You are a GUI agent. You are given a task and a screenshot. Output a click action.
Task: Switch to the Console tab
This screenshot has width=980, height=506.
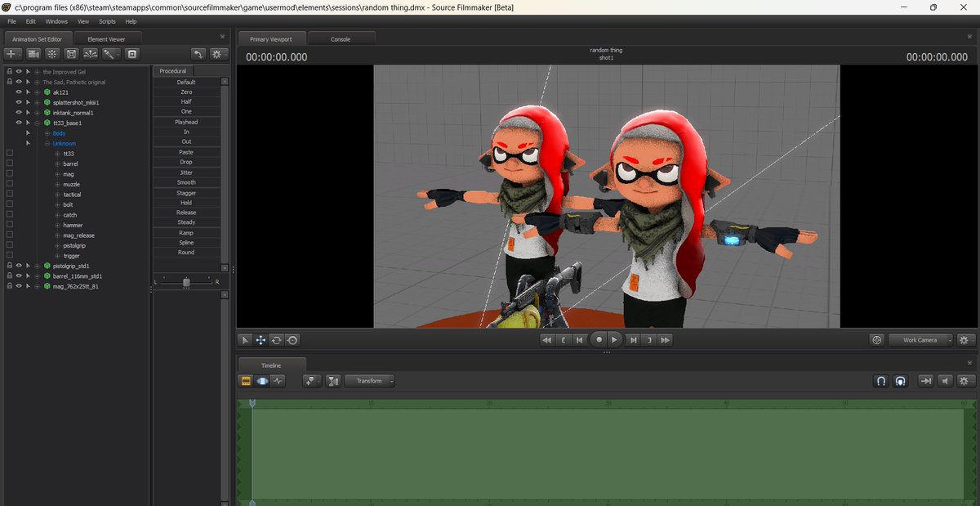(341, 38)
